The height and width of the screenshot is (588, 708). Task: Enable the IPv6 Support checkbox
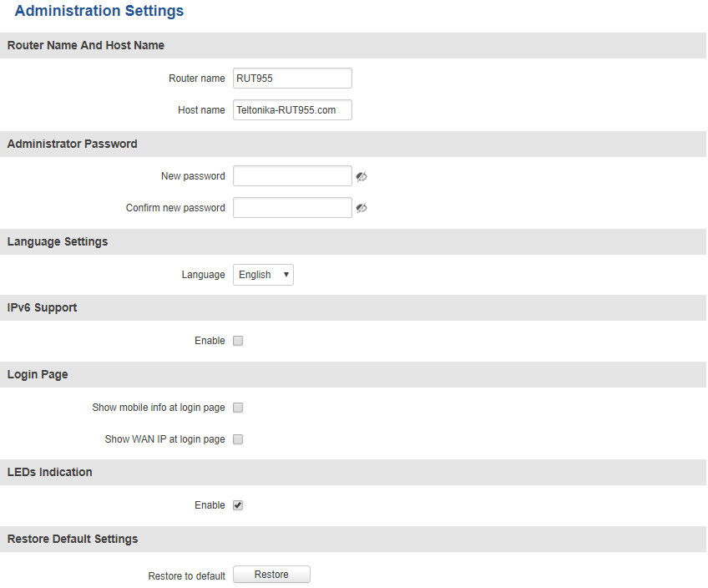point(238,341)
